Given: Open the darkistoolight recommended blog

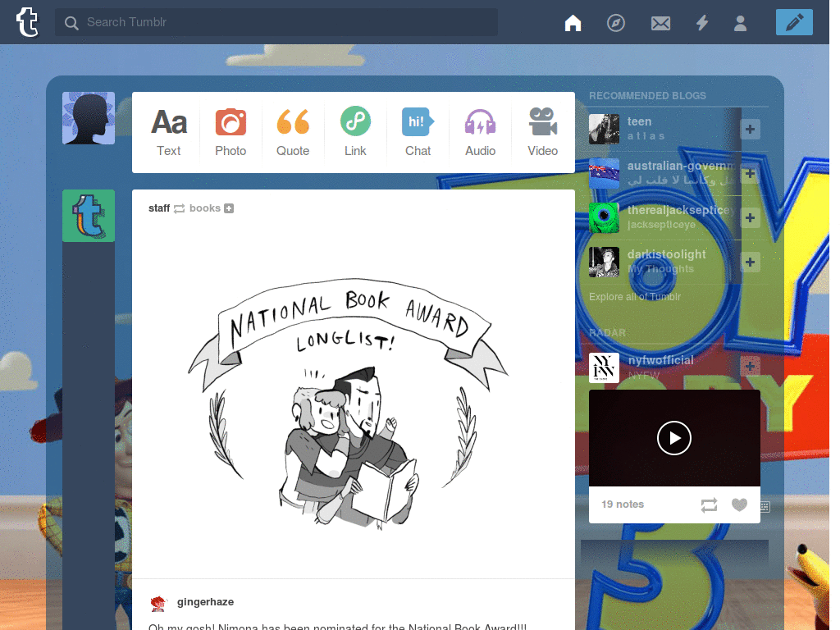Looking at the screenshot, I should [666, 254].
